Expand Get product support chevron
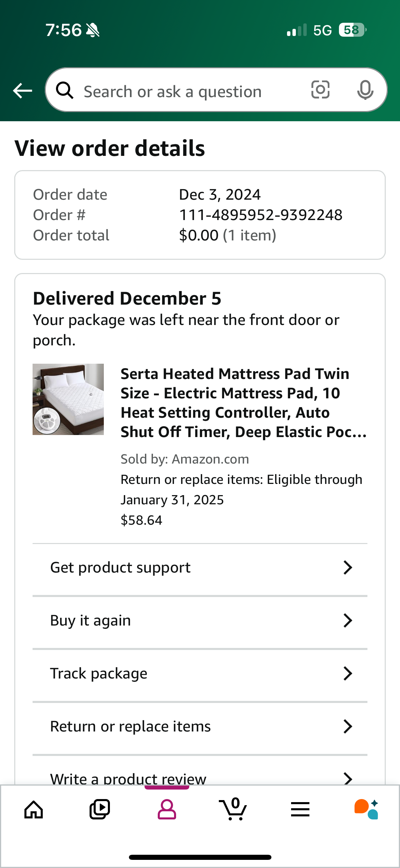400x868 pixels. pyautogui.click(x=348, y=567)
